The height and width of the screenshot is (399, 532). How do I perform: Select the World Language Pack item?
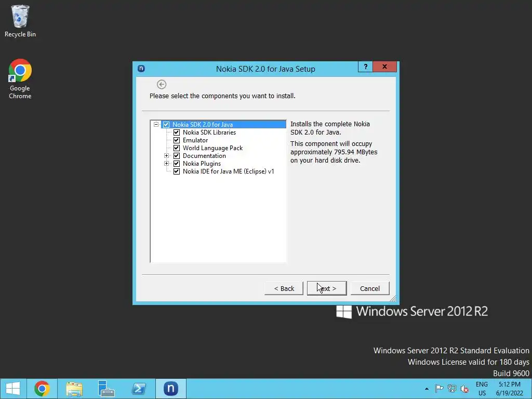pyautogui.click(x=212, y=148)
